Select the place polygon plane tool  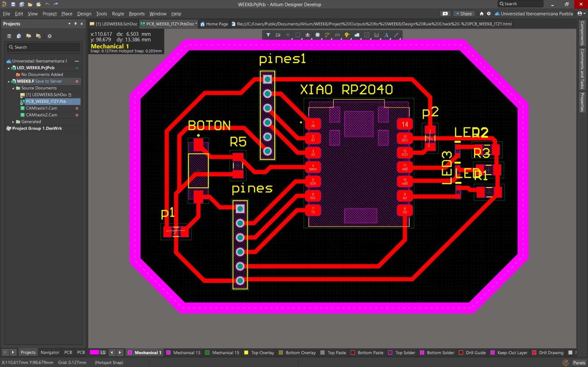[x=357, y=35]
